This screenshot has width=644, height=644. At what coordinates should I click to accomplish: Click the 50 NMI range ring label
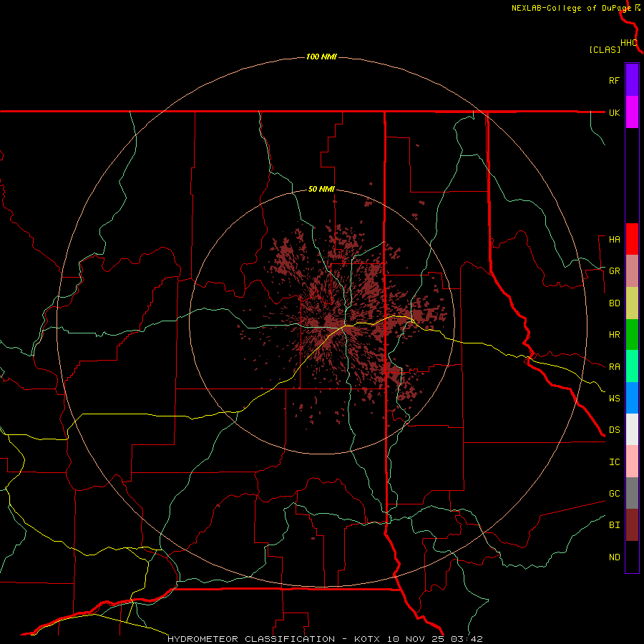click(x=321, y=189)
